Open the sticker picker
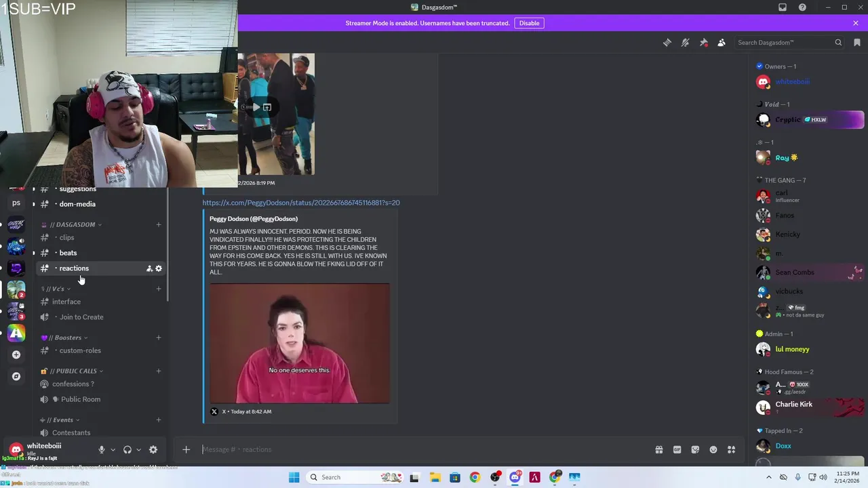 click(695, 449)
